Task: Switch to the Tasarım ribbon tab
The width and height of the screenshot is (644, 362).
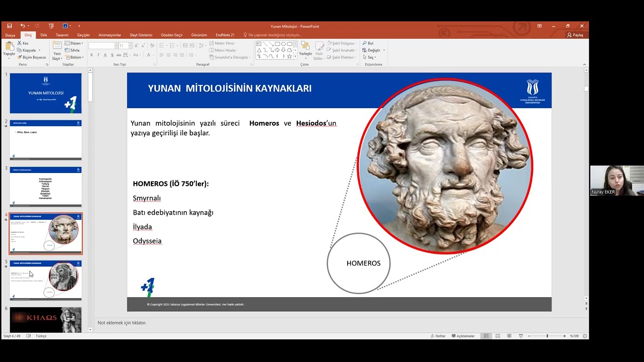Action: pyautogui.click(x=62, y=35)
